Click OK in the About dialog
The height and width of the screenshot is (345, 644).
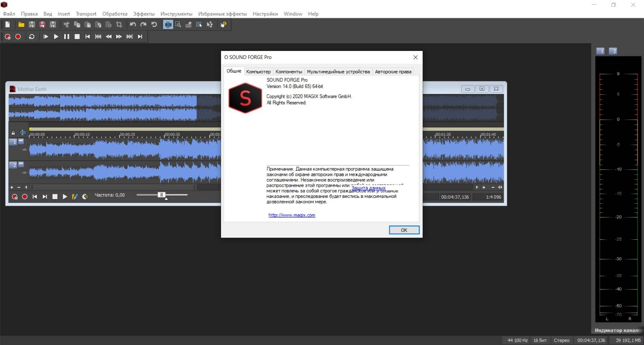click(404, 230)
